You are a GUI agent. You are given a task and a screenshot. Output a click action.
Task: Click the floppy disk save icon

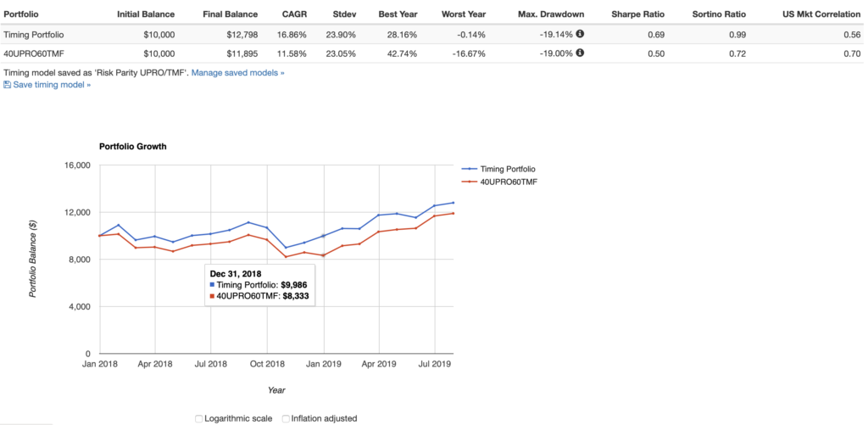coord(8,85)
